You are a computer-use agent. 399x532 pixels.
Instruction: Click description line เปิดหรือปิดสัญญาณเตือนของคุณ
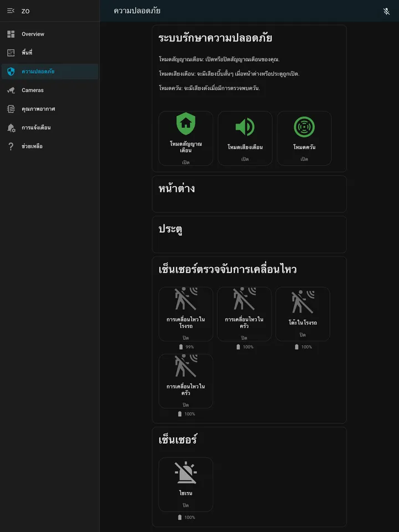coord(219,59)
